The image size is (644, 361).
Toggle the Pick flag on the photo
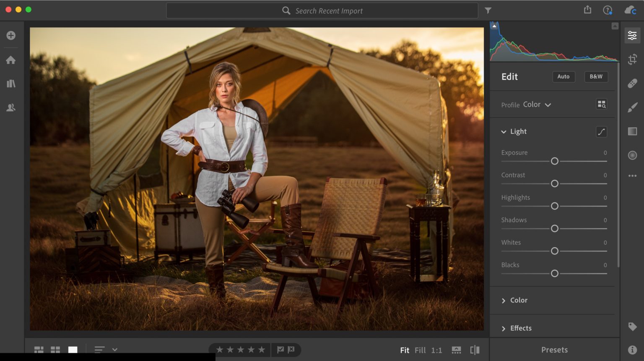[x=280, y=349]
